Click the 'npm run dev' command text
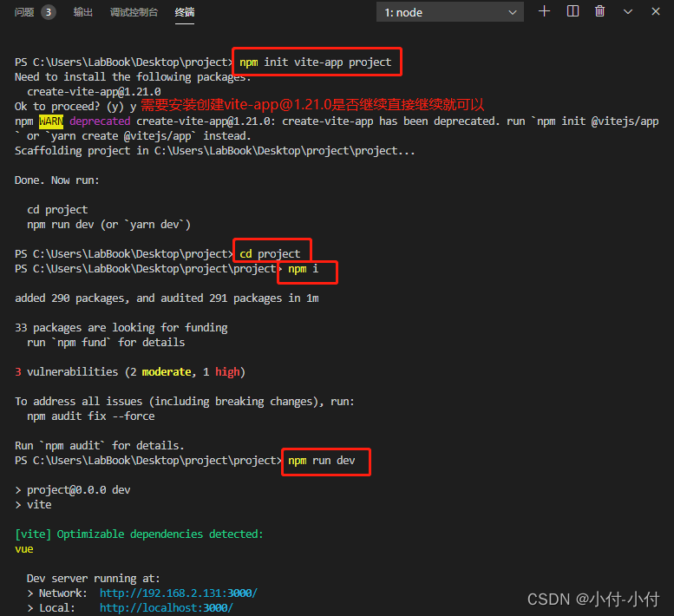674x616 pixels. pyautogui.click(x=322, y=461)
